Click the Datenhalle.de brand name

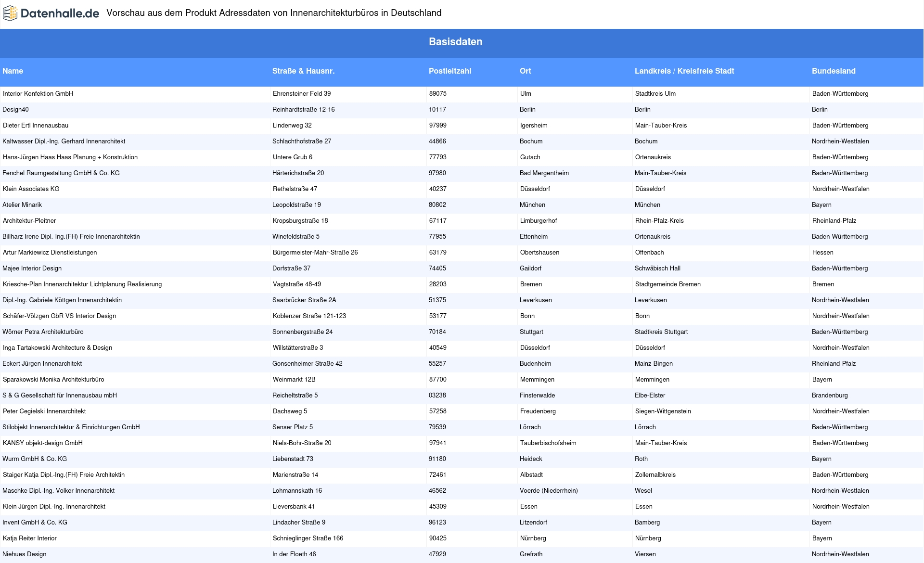60,13
